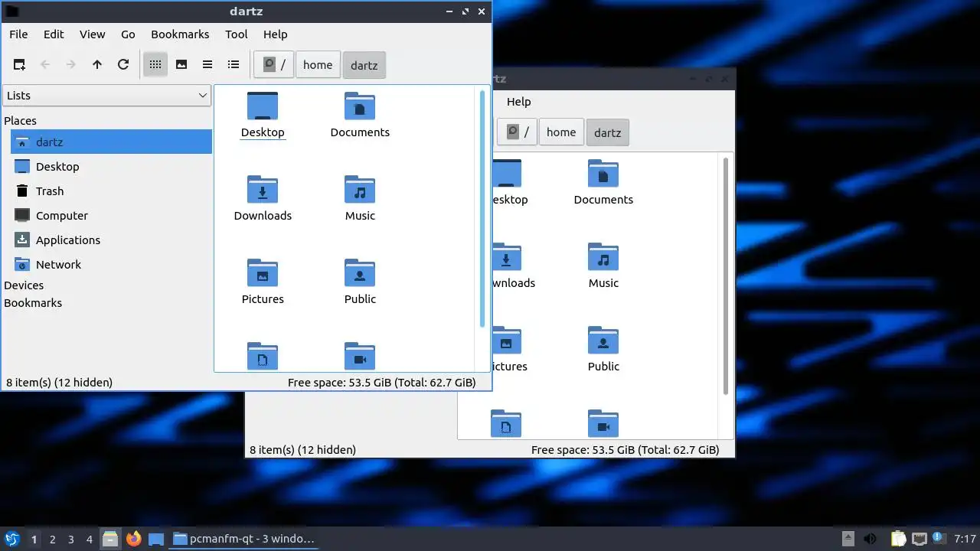Open Trash in Places sidebar
Screen dimensions: 980x551
(111, 191)
